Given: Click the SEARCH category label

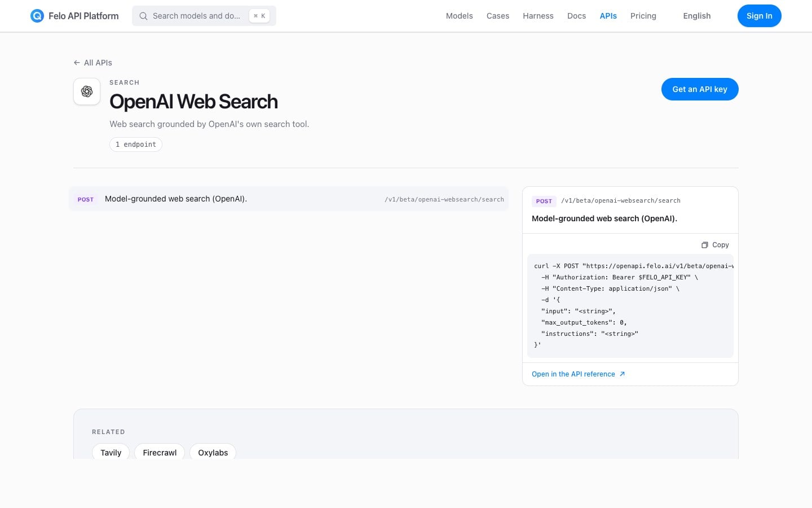Looking at the screenshot, I should pyautogui.click(x=125, y=82).
